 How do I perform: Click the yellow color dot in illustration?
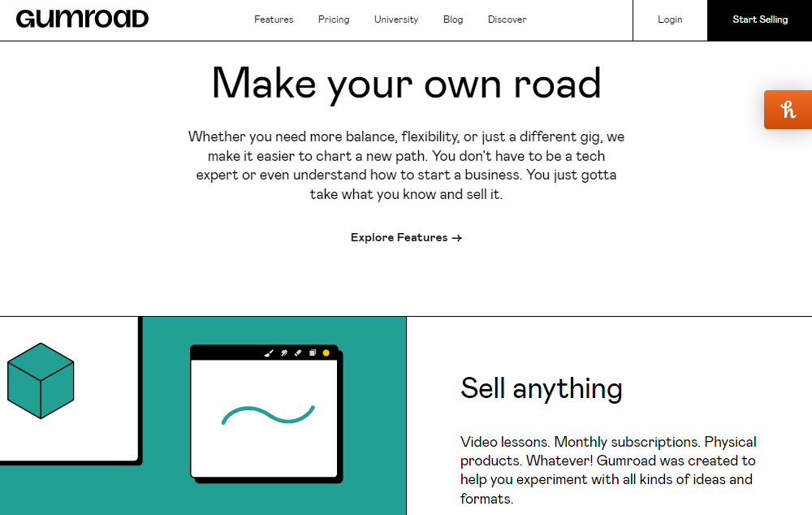point(326,353)
